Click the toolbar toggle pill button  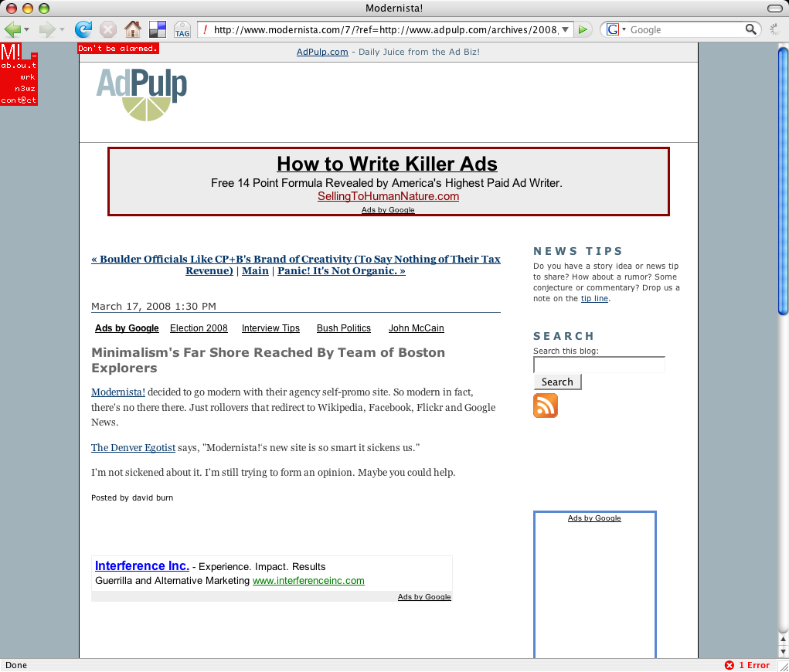click(x=775, y=8)
